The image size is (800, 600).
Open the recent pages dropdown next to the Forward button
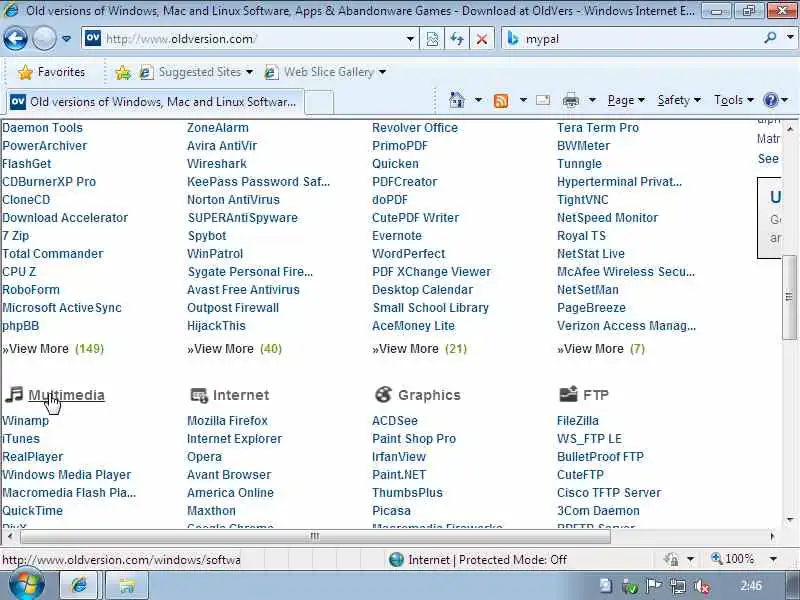(x=66, y=39)
